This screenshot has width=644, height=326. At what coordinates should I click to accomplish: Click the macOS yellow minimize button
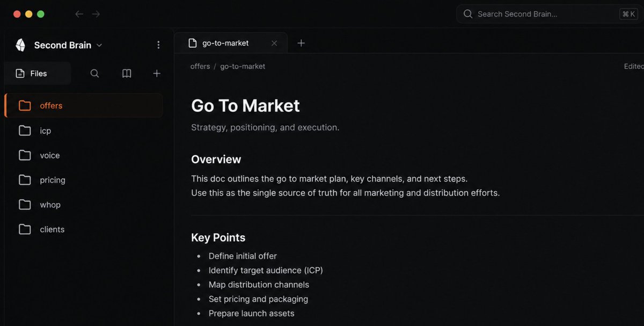[x=29, y=14]
